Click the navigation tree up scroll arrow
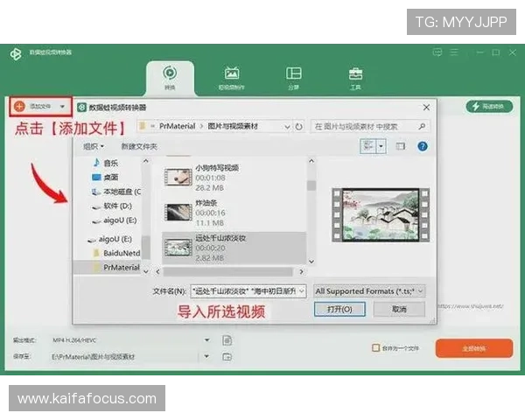 [145, 161]
